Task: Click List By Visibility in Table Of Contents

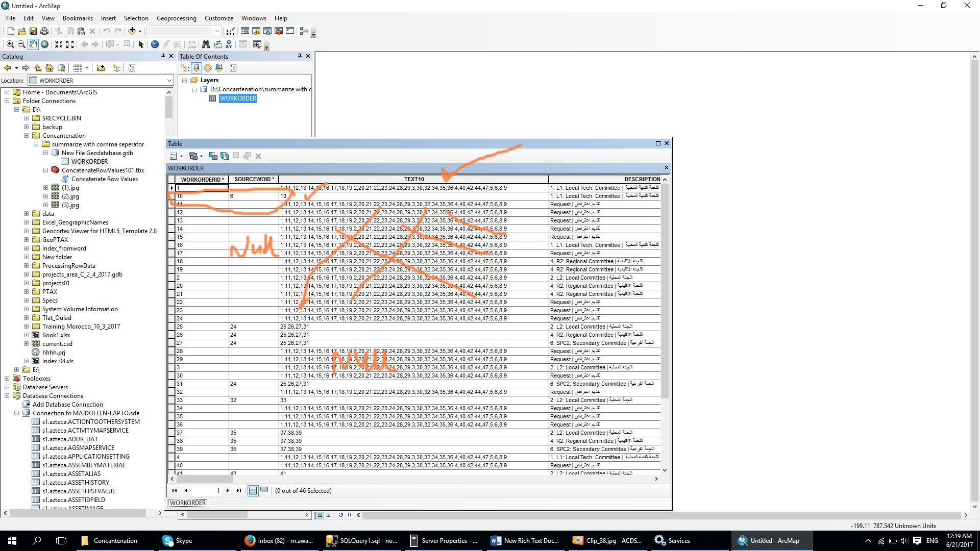Action: point(208,68)
